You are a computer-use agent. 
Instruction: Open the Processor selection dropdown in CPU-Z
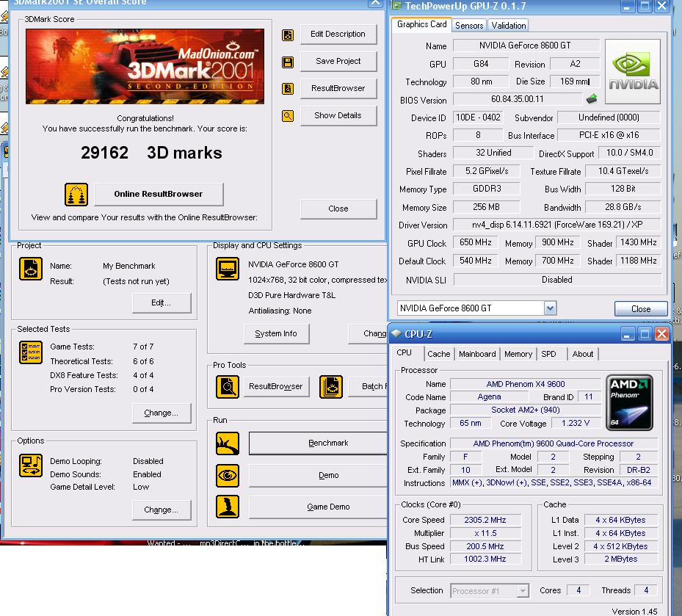(523, 591)
